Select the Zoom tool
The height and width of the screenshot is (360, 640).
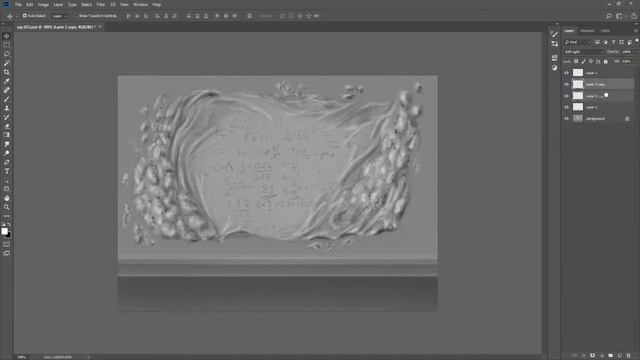click(x=7, y=207)
